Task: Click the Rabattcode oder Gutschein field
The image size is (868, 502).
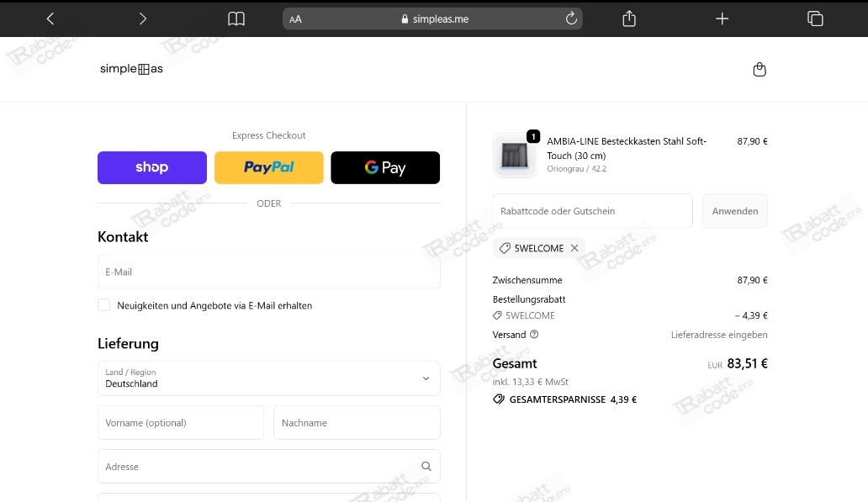Action: (592, 211)
